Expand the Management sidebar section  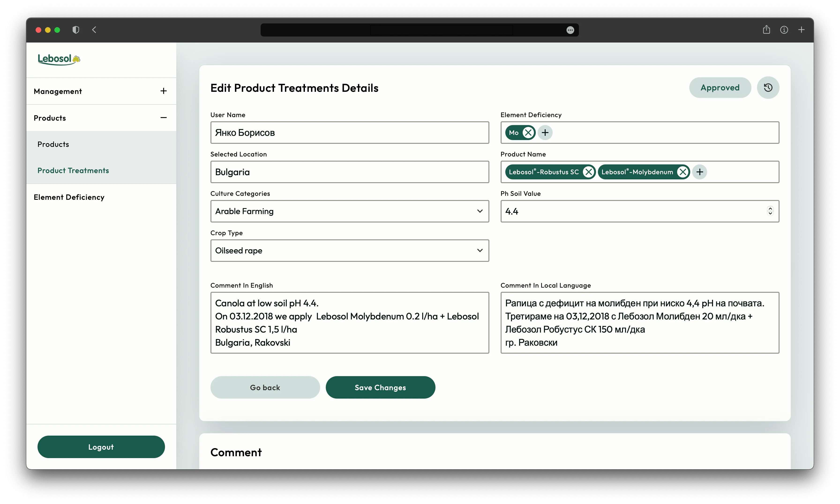tap(163, 91)
